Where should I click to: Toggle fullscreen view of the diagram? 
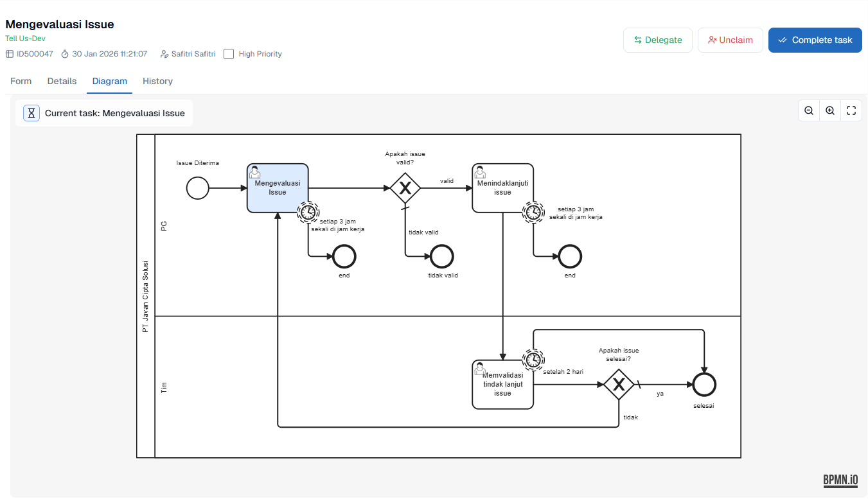[851, 110]
